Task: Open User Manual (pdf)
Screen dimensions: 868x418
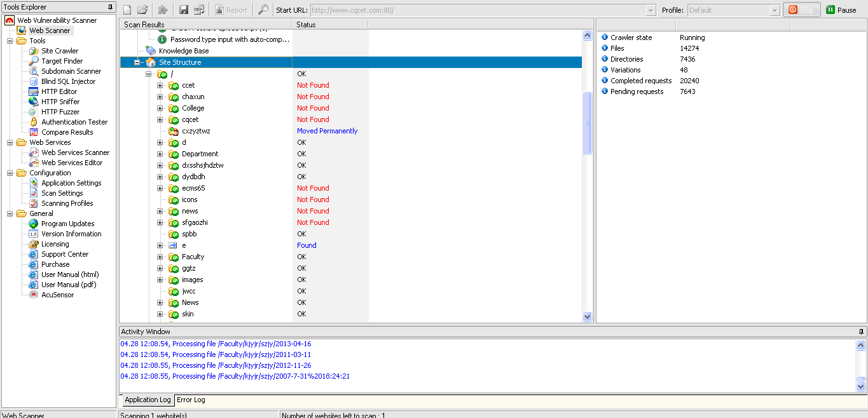Action: point(69,285)
